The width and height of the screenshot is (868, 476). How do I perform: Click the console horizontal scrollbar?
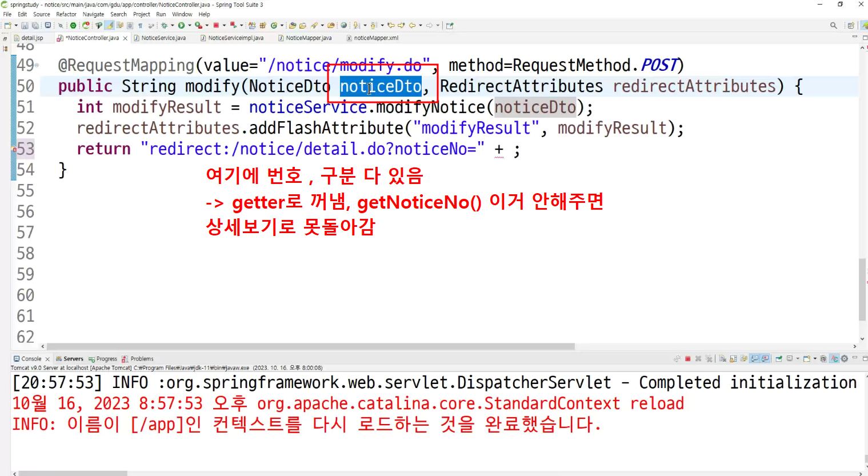(73, 473)
